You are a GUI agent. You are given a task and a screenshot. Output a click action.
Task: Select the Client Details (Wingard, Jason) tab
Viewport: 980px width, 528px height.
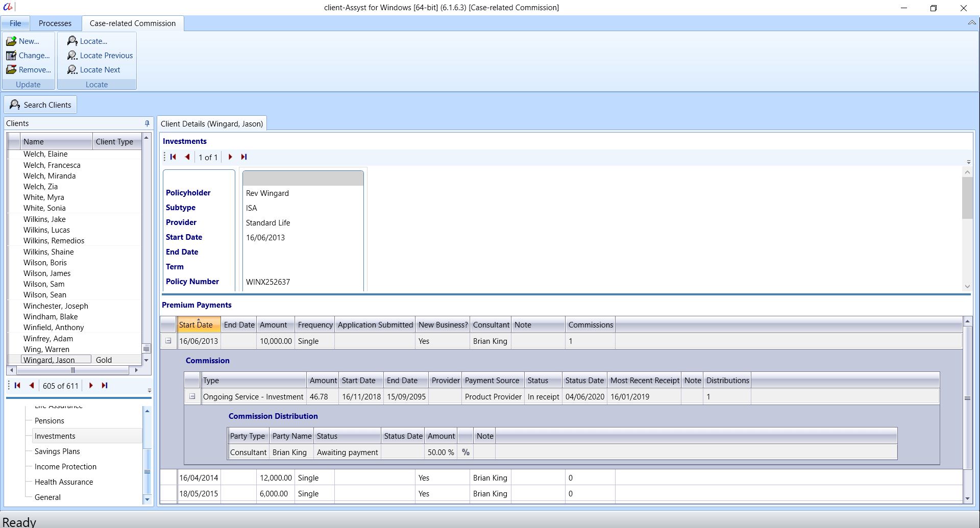(212, 123)
